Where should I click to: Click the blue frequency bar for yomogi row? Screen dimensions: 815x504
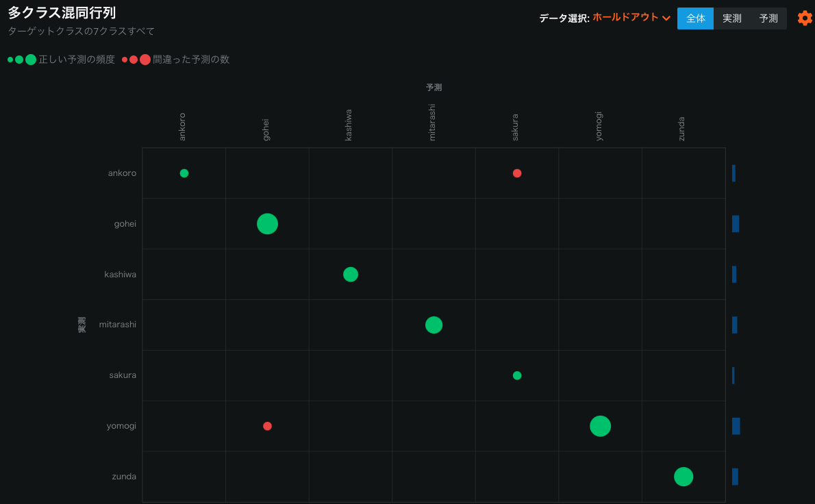coord(736,426)
